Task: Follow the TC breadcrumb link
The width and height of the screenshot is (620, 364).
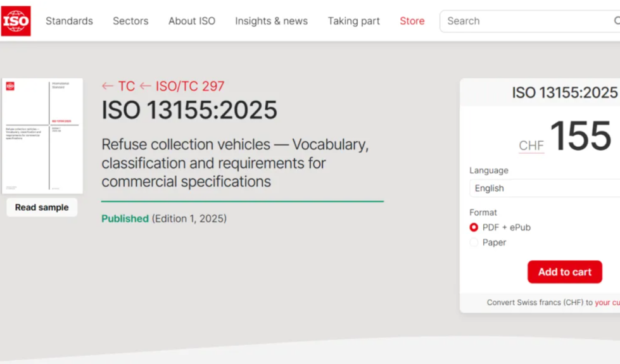Action: (x=127, y=86)
